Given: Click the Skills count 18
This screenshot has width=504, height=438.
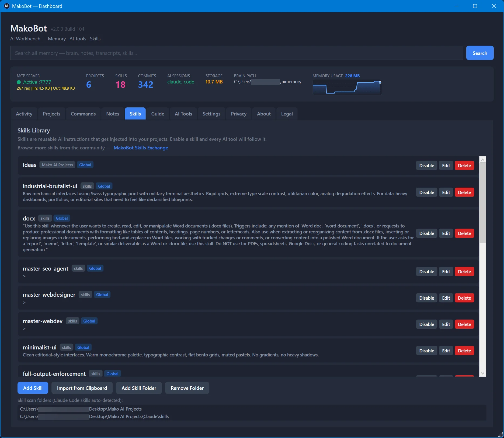Looking at the screenshot, I should coord(120,85).
